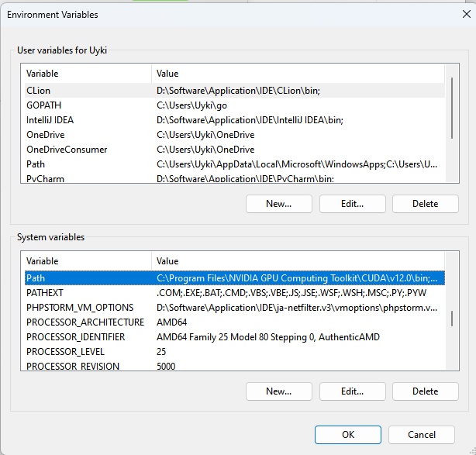Click the value 5000 of PROCESSOR_REVISION
The height and width of the screenshot is (455, 476).
[166, 366]
